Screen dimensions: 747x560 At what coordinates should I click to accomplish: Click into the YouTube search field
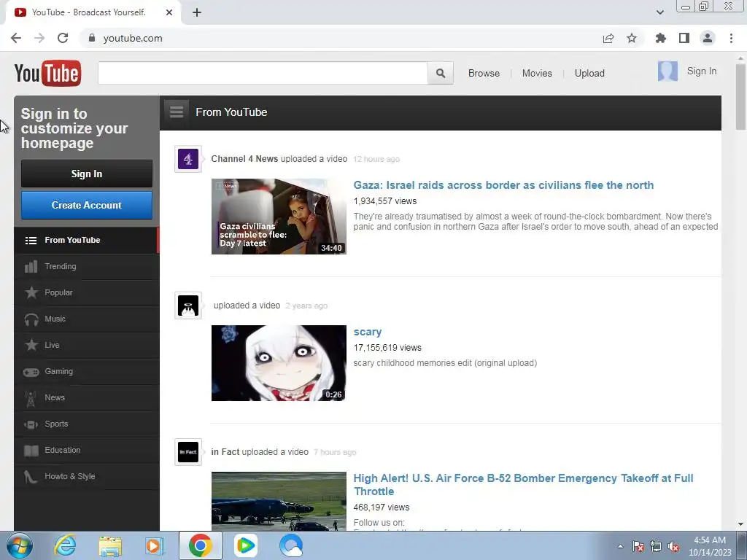tap(263, 74)
